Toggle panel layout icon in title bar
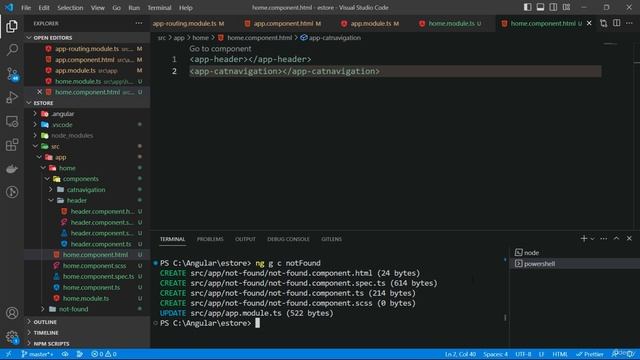The width and height of the screenshot is (640, 360). (x=540, y=7)
